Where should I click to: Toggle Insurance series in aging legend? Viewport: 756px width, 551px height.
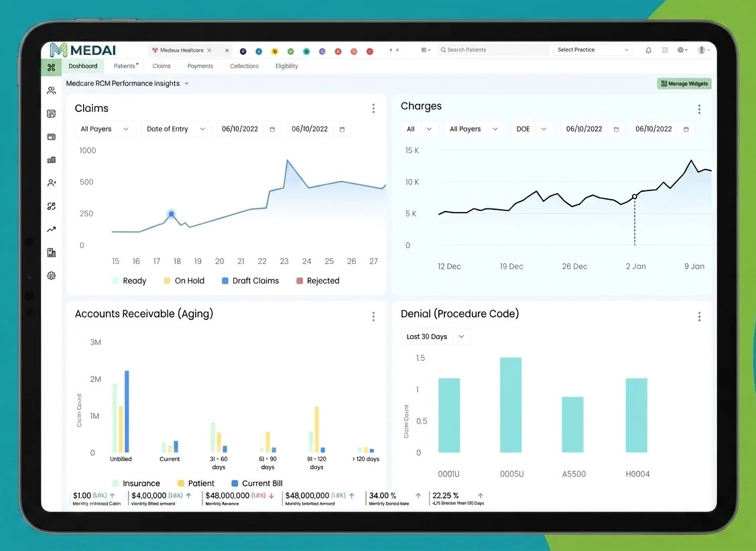coord(136,483)
